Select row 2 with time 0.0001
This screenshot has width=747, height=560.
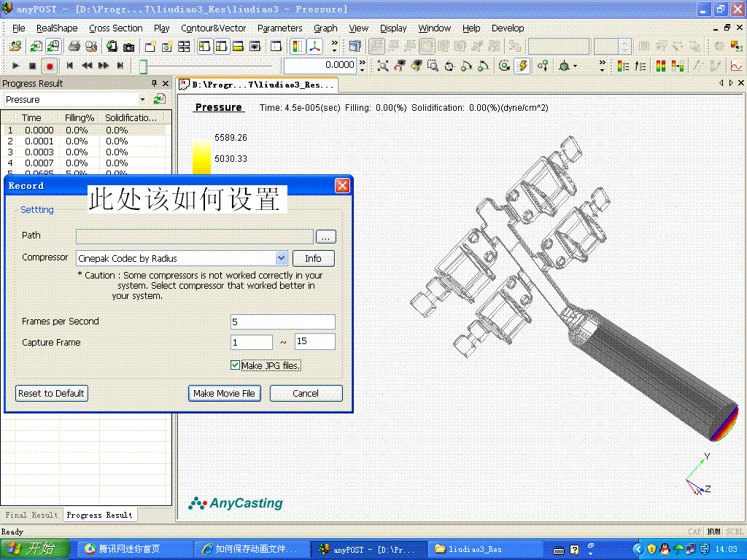(x=85, y=141)
